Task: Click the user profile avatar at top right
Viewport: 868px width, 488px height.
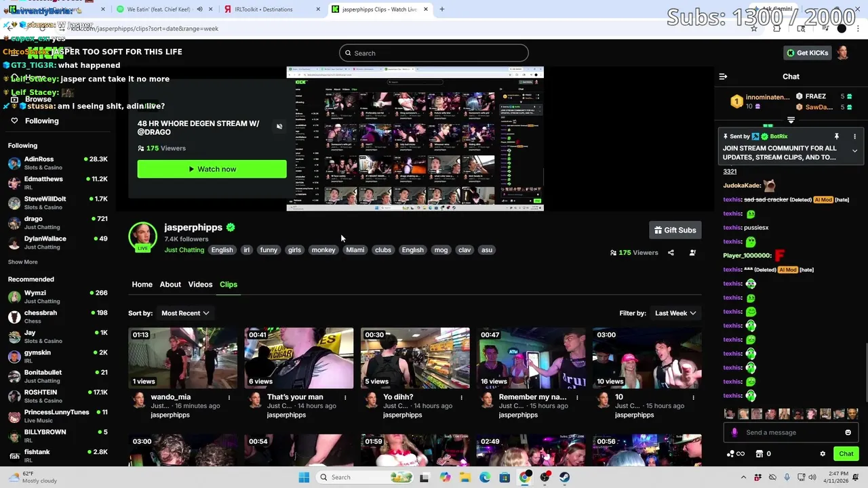Action: 842,53
